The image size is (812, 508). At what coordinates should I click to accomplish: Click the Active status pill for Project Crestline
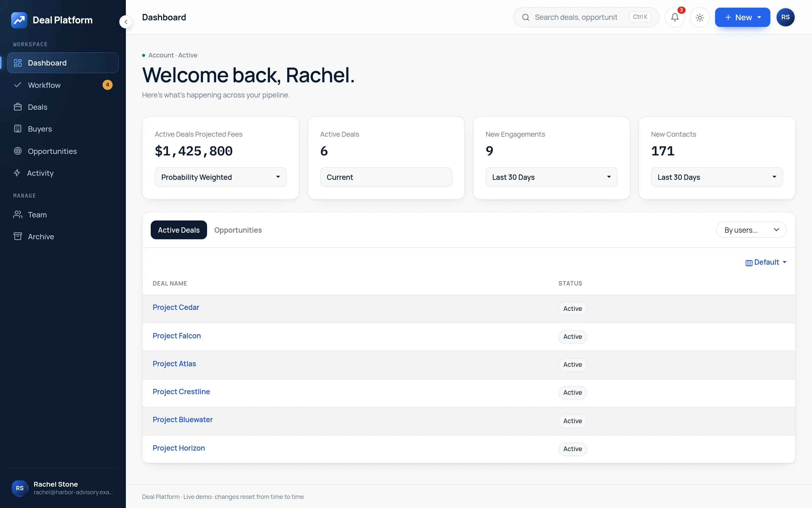[x=572, y=392]
